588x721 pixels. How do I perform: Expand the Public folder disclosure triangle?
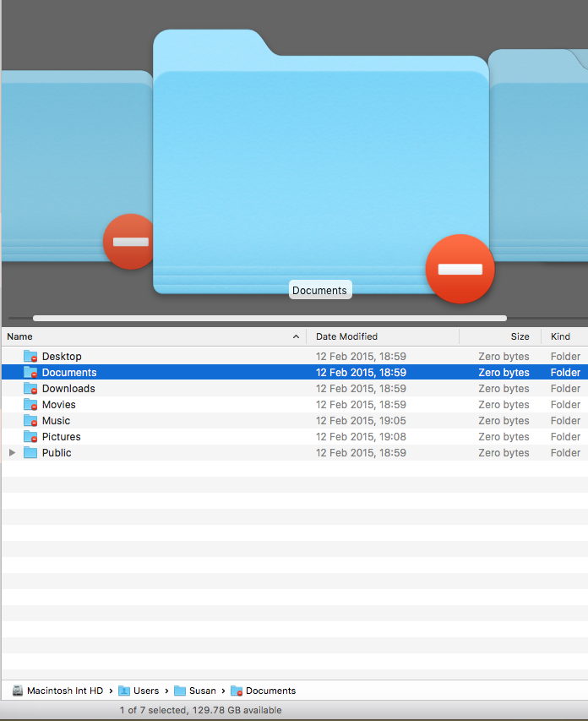pos(13,452)
